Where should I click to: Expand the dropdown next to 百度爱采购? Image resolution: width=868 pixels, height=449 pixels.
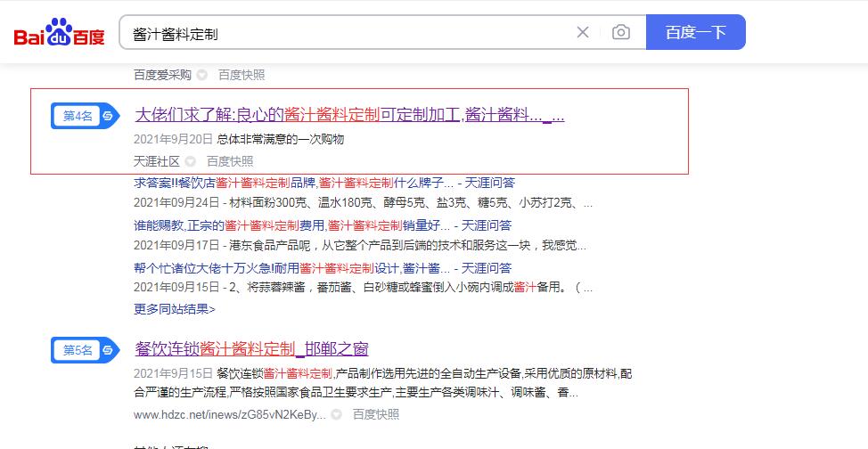pos(202,75)
